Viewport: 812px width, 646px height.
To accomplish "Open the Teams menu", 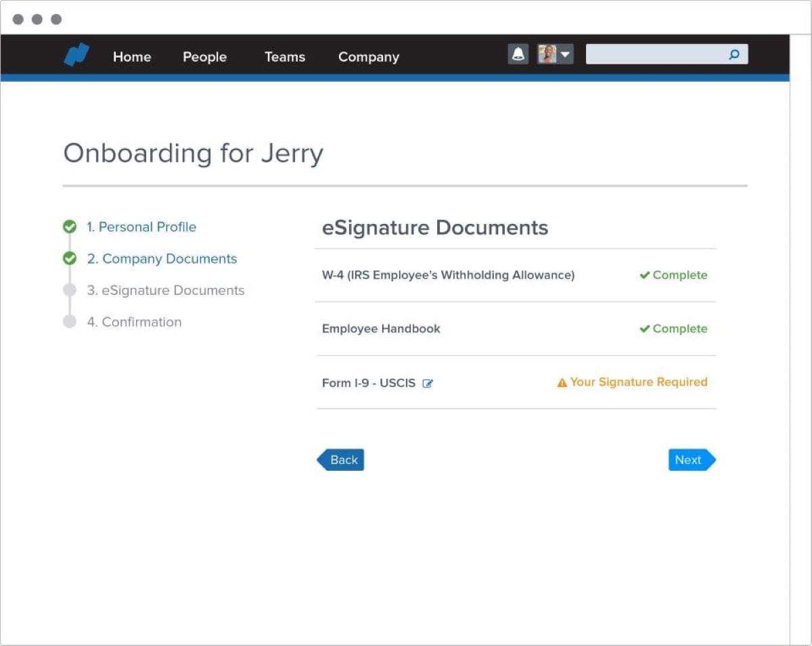I will [x=285, y=57].
